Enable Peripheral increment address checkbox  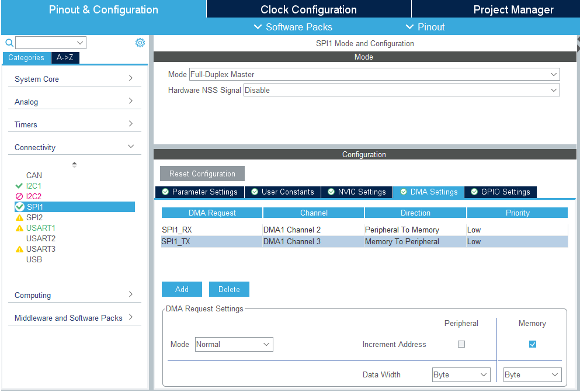461,344
